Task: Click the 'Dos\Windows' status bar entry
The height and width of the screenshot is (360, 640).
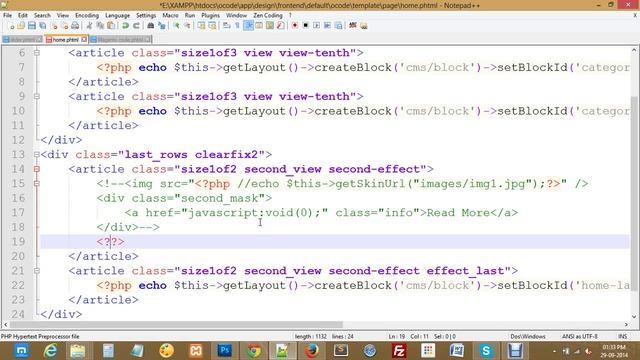Action: pyautogui.click(x=528, y=337)
